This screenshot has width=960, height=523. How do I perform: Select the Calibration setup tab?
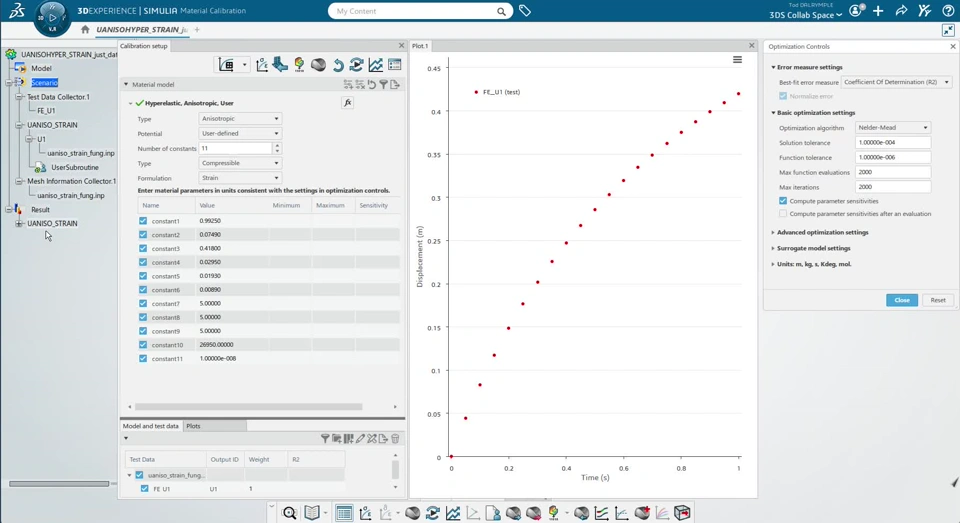(x=143, y=46)
